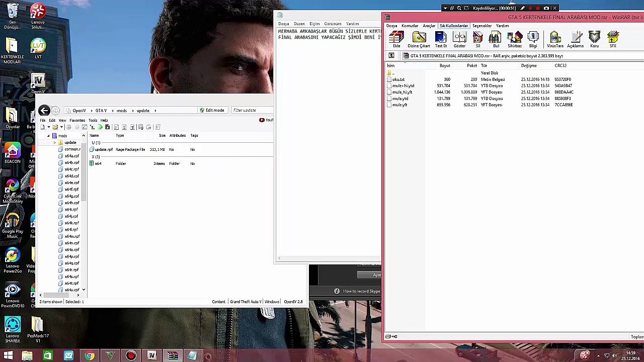The image size is (644, 362).
Task: Open the recorder bar dropdown arrow
Action: point(445,8)
